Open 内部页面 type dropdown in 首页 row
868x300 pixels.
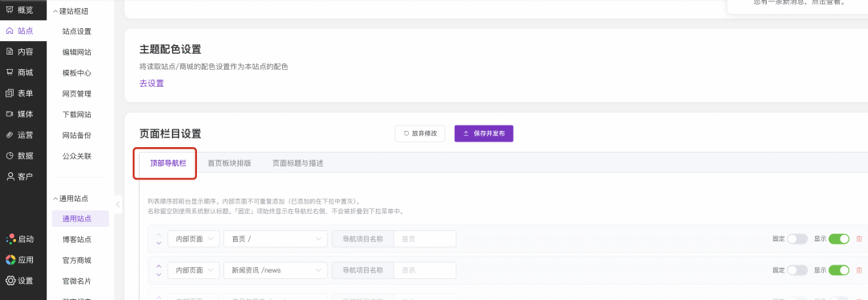coord(194,239)
